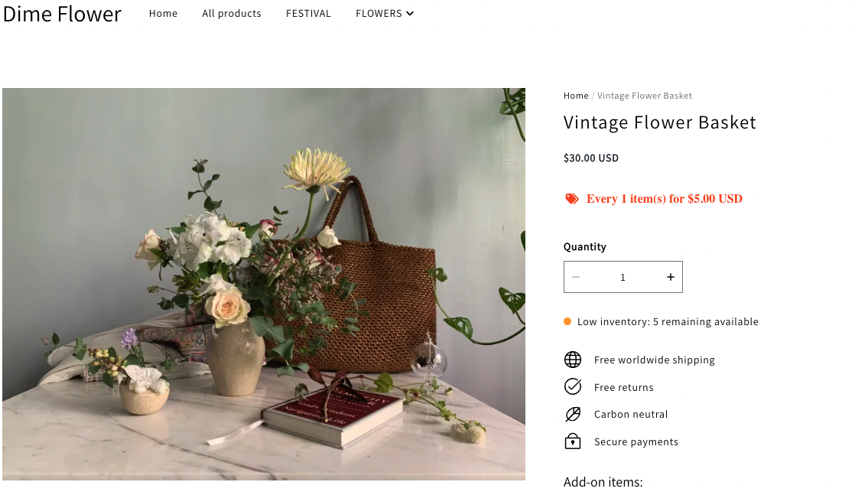This screenshot has width=868, height=495.
Task: Open the All products menu item
Action: tap(232, 14)
